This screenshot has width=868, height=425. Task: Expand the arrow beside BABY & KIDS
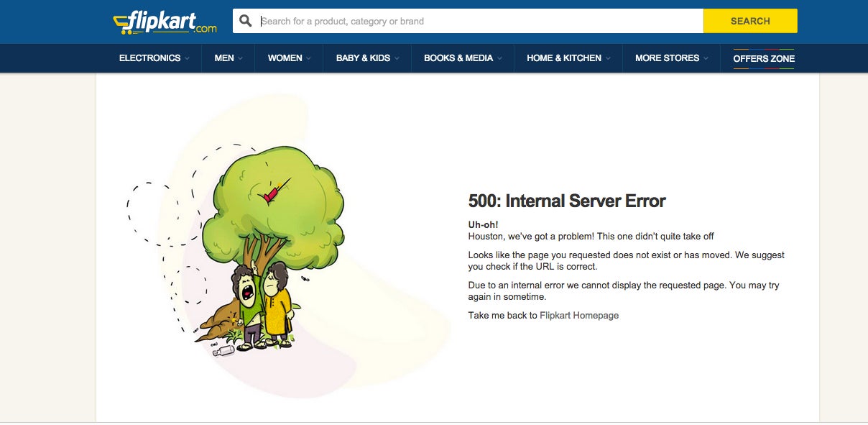(397, 59)
